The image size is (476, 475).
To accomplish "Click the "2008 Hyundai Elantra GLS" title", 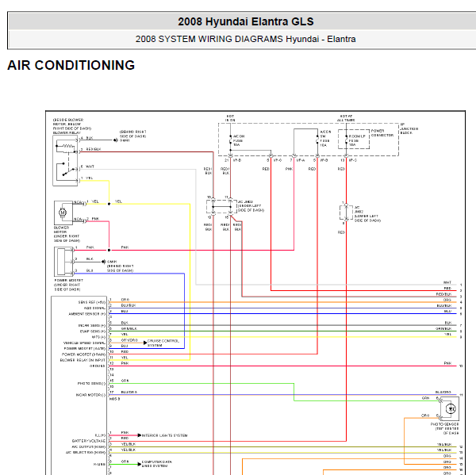I will click(x=246, y=21).
